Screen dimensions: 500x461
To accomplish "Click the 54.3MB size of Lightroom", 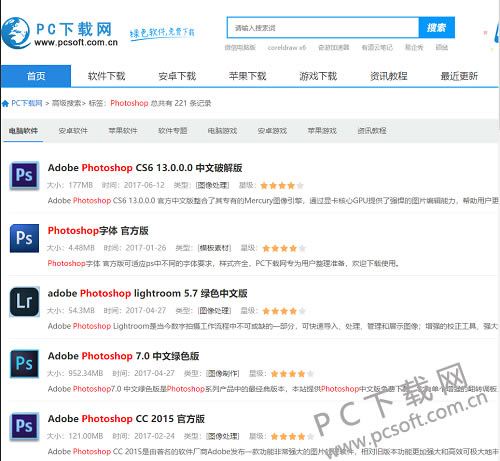I will [x=82, y=311].
